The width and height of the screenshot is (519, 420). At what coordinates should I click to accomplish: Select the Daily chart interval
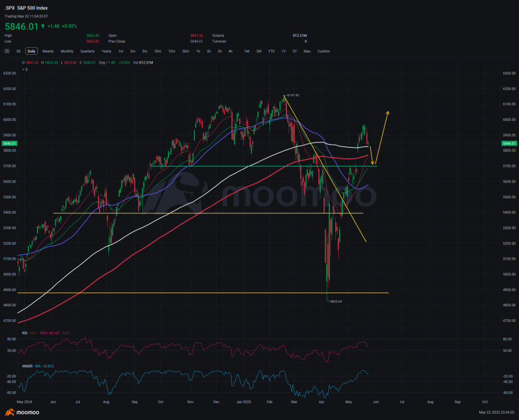tap(31, 51)
